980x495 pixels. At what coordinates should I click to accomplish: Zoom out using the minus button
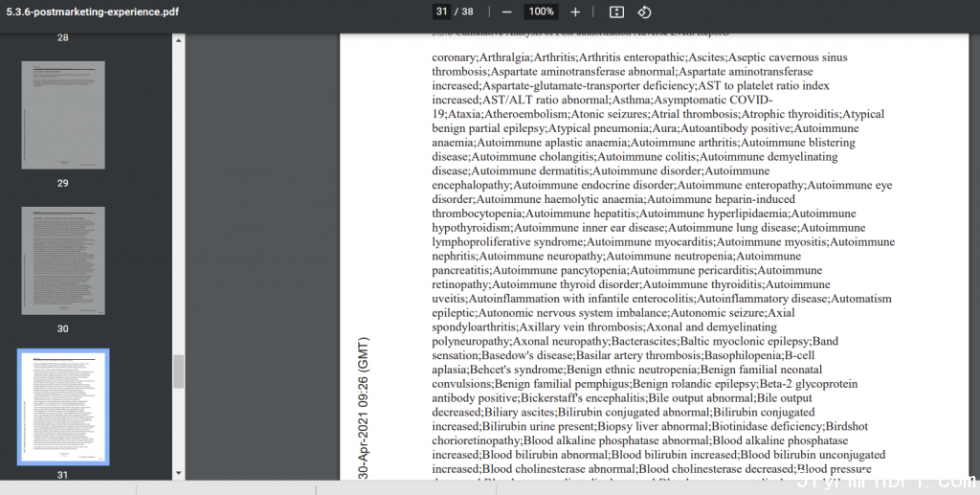click(x=507, y=11)
